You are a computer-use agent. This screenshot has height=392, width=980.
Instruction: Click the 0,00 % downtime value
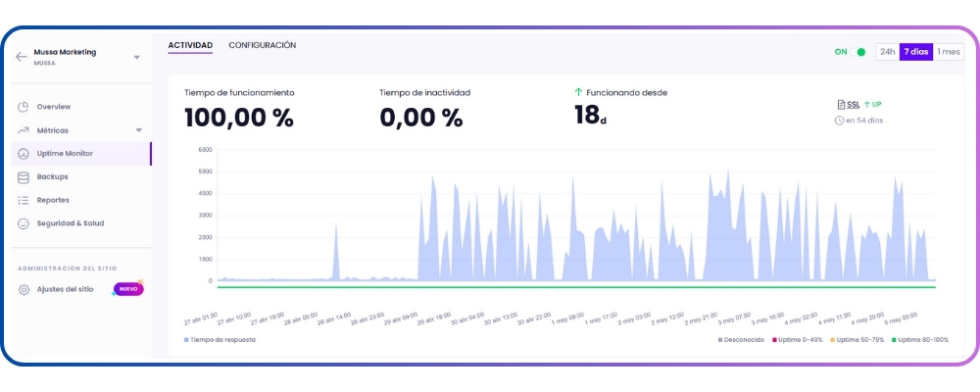[x=421, y=118]
